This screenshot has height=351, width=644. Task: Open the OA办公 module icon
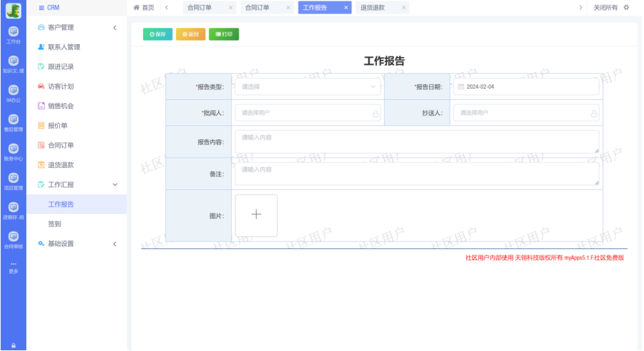13,92
